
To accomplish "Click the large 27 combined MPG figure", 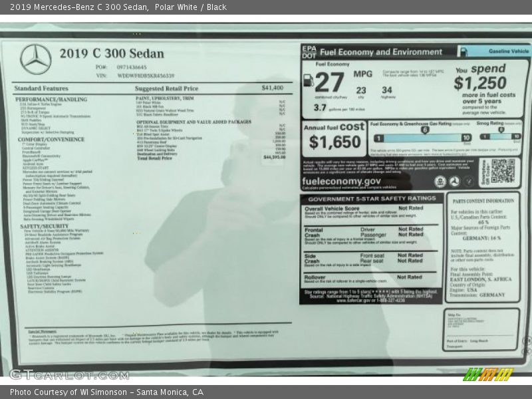I will (x=329, y=82).
